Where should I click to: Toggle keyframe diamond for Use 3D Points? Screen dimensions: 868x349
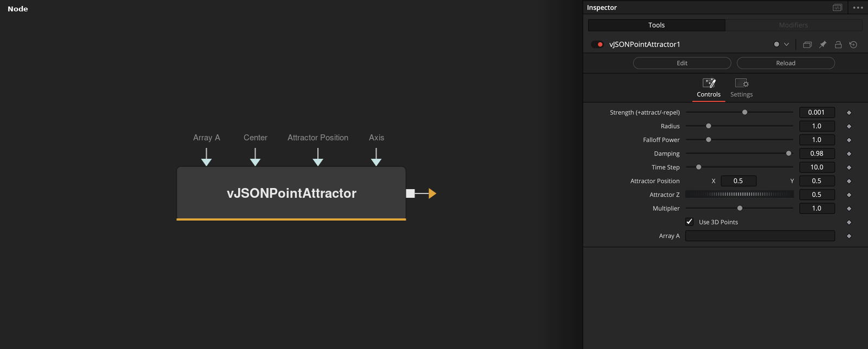(849, 222)
